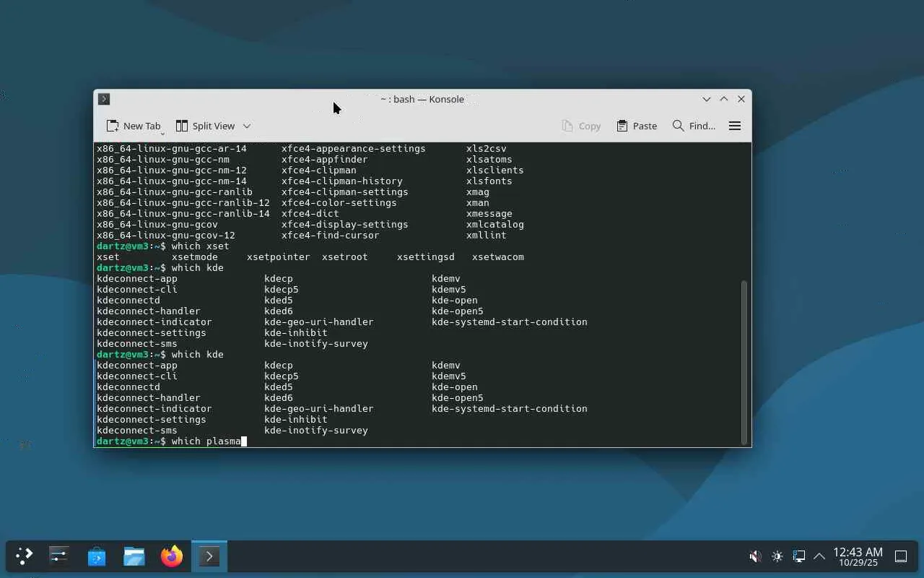The height and width of the screenshot is (578, 924).
Task: Paste clipboard using the Paste button
Action: (x=637, y=126)
